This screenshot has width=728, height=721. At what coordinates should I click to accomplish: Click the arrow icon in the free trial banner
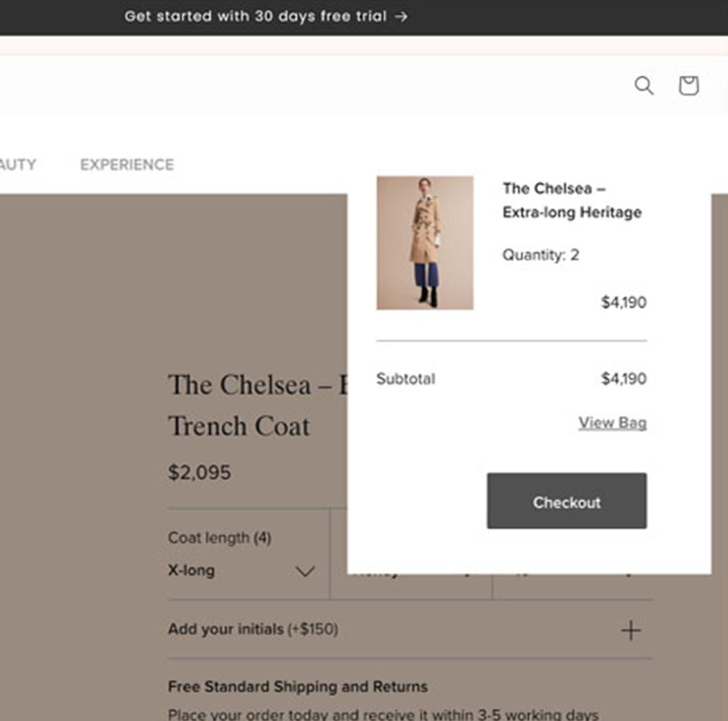(400, 16)
